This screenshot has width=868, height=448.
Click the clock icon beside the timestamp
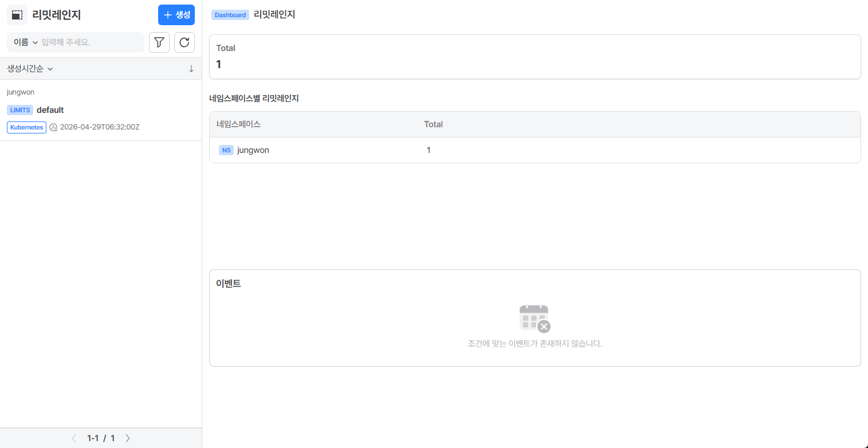(54, 127)
